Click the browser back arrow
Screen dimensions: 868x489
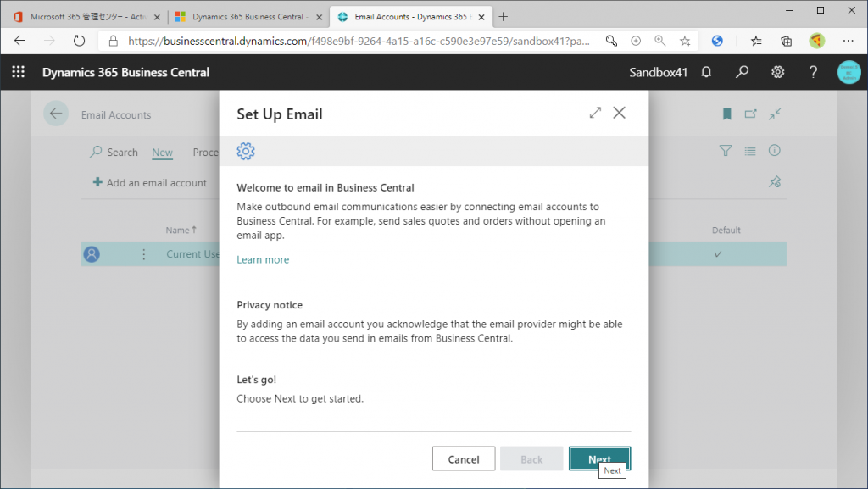(20, 41)
